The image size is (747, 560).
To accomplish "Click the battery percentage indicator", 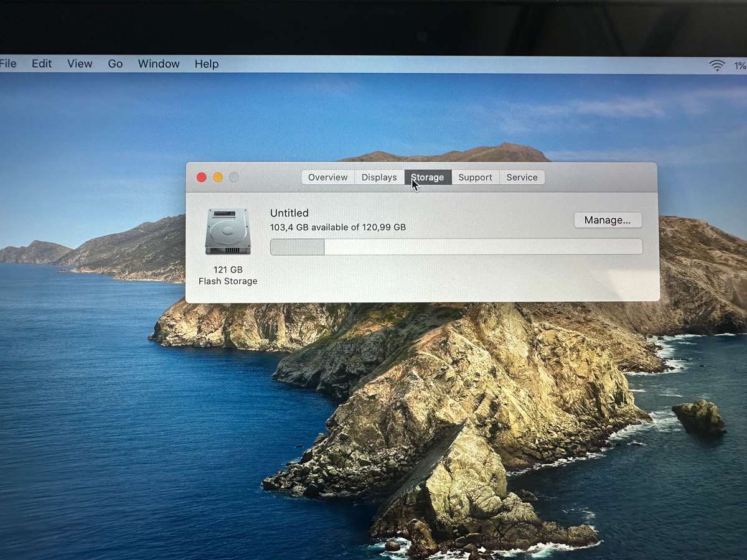I will click(x=740, y=65).
